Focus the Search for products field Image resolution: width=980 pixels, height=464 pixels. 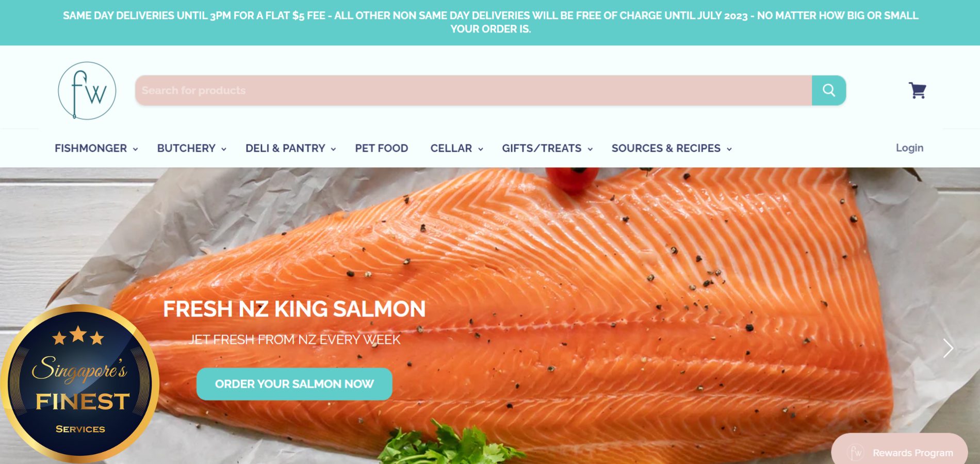coord(473,90)
